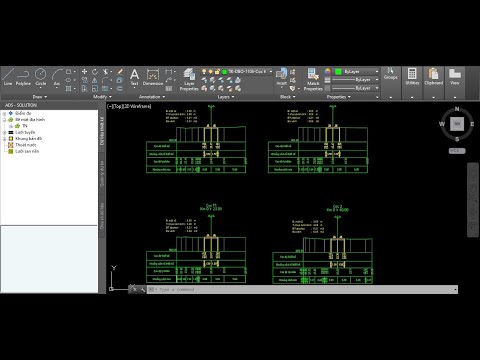Open the current layer dropdown list
This screenshot has width=480, height=360.
271,72
